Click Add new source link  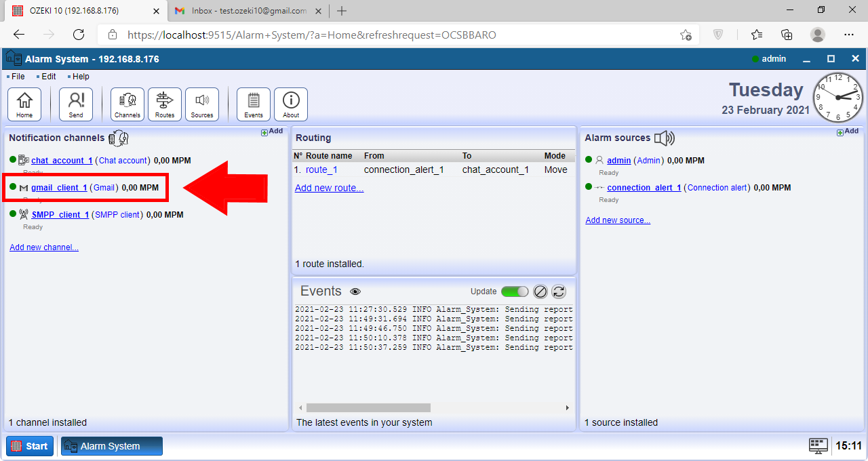click(x=618, y=220)
